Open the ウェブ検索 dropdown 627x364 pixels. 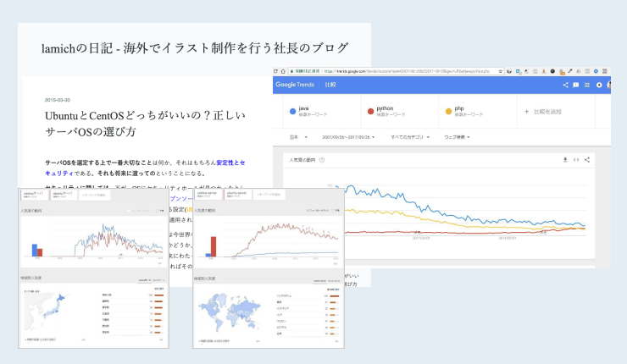[457, 137]
